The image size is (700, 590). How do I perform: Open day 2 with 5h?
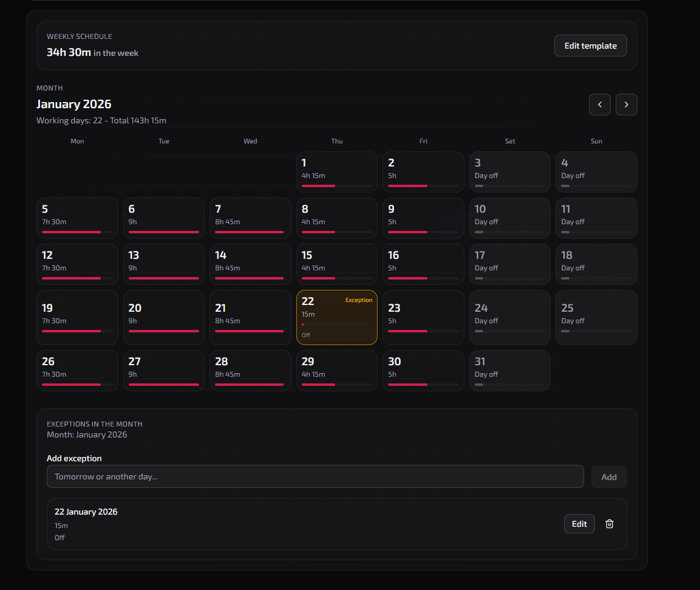[423, 172]
